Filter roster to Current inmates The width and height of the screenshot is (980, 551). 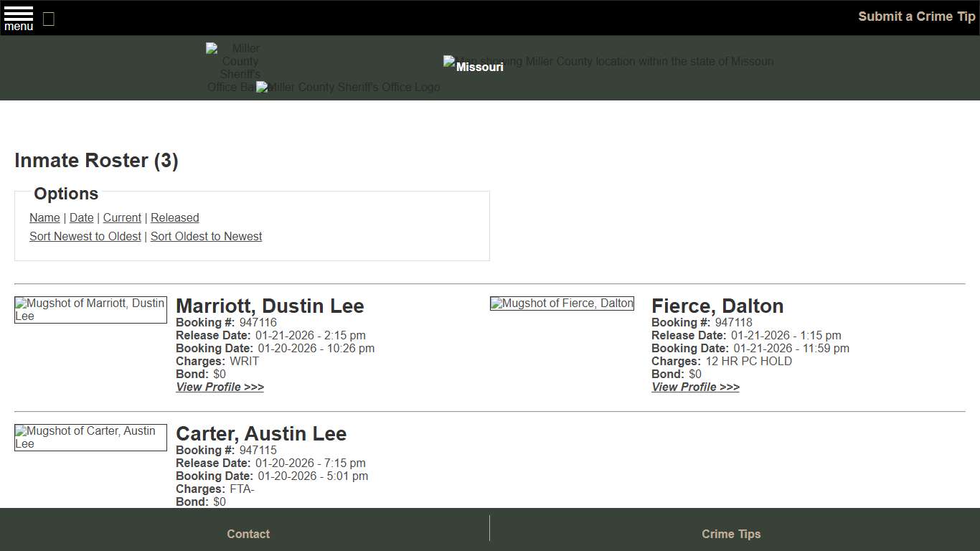(x=122, y=217)
